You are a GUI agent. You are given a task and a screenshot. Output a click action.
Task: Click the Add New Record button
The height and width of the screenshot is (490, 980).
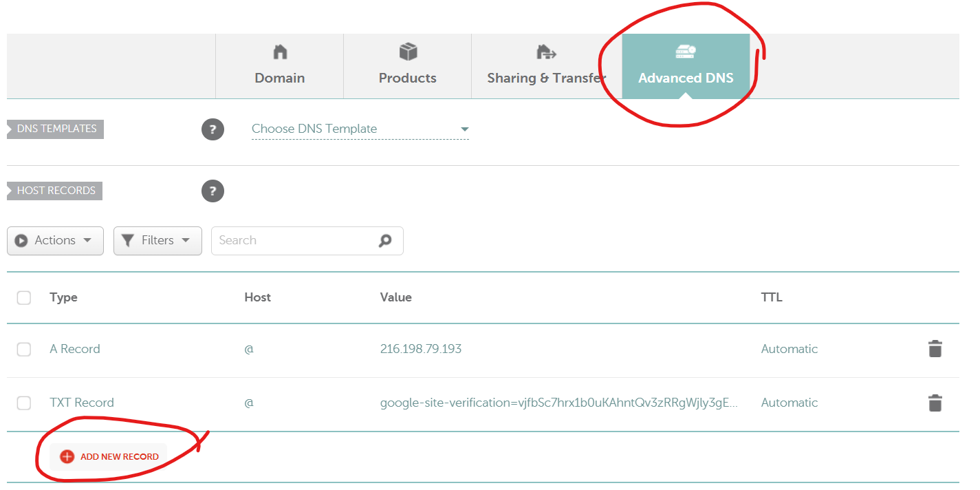click(109, 456)
